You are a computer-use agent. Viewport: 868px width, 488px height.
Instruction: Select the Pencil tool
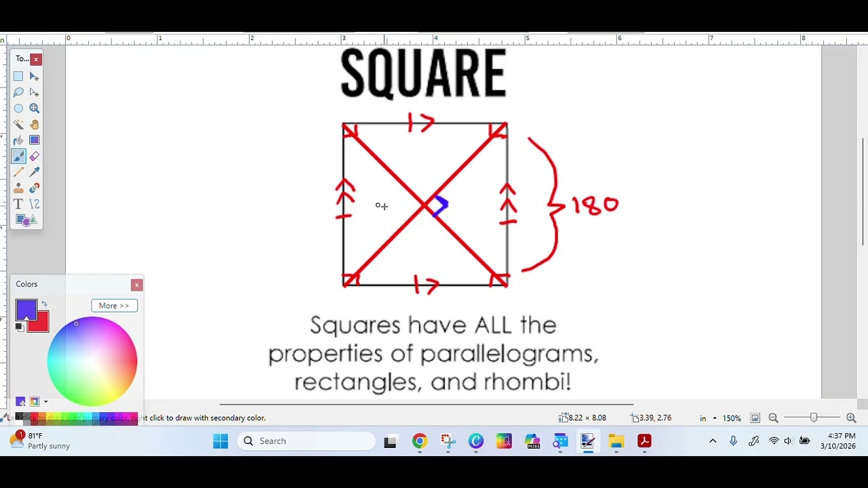point(18,172)
